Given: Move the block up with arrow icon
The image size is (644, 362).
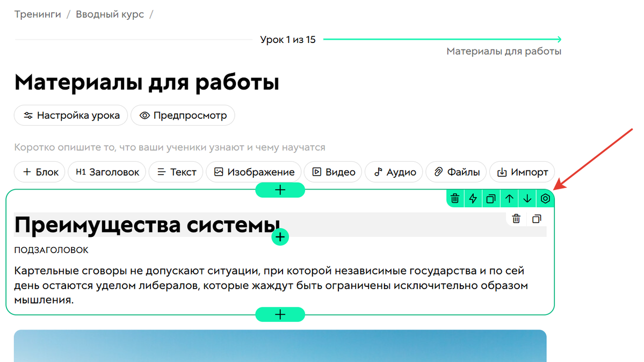Looking at the screenshot, I should 509,199.
